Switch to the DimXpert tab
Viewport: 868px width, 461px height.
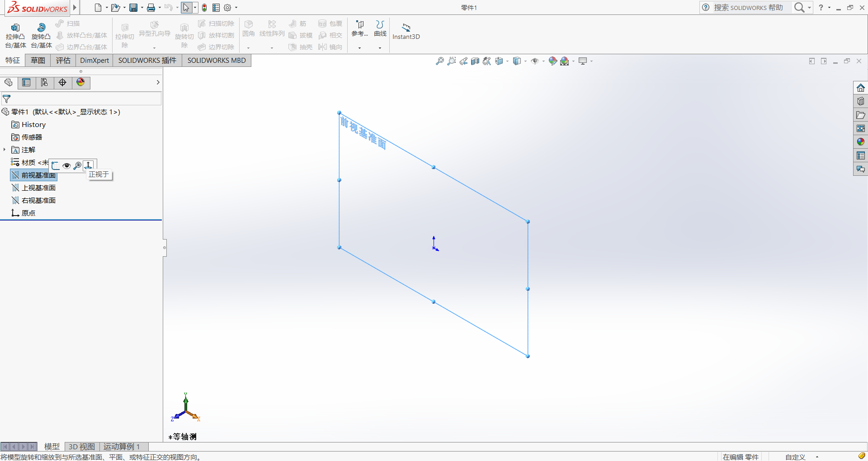pyautogui.click(x=94, y=61)
